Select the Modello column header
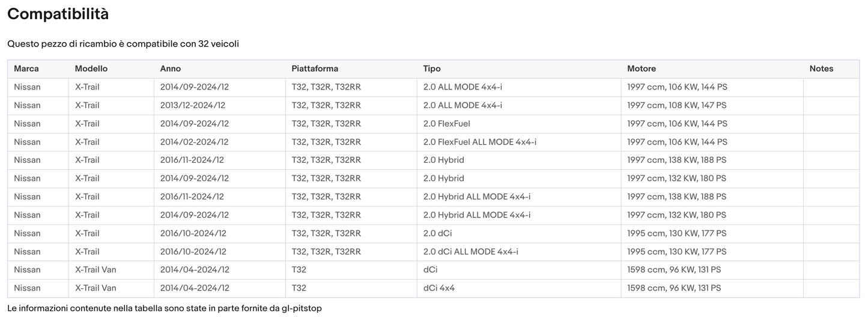Viewport: 868px width, 317px height. (x=91, y=68)
